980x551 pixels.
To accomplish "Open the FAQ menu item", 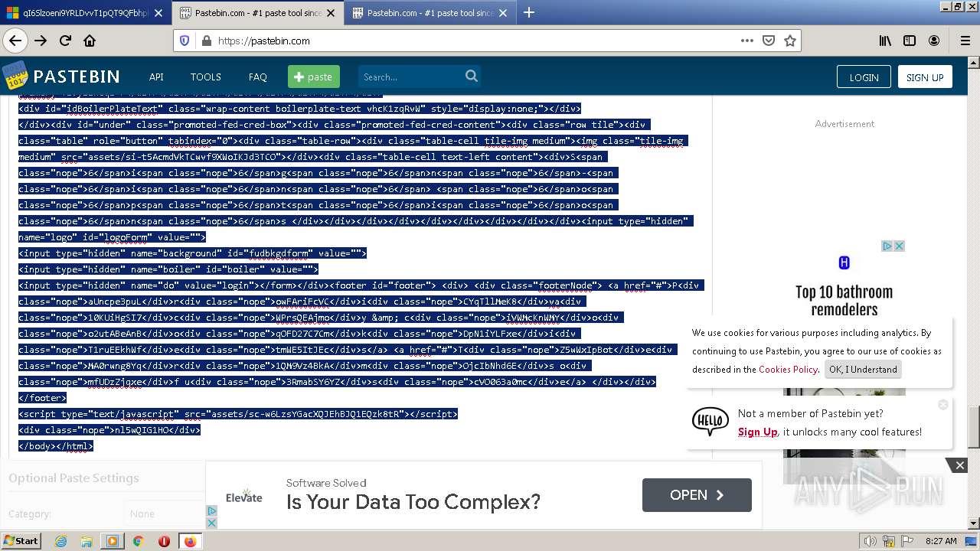I will [x=257, y=77].
